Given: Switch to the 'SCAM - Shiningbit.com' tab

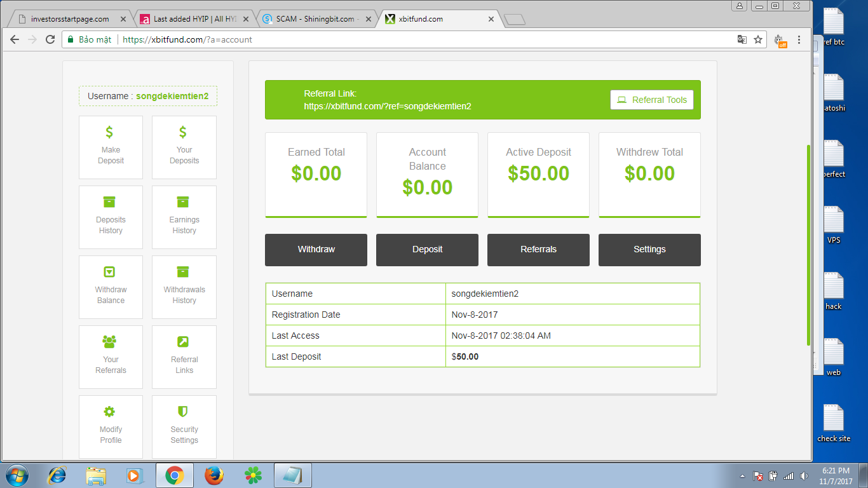Looking at the screenshot, I should [x=316, y=19].
